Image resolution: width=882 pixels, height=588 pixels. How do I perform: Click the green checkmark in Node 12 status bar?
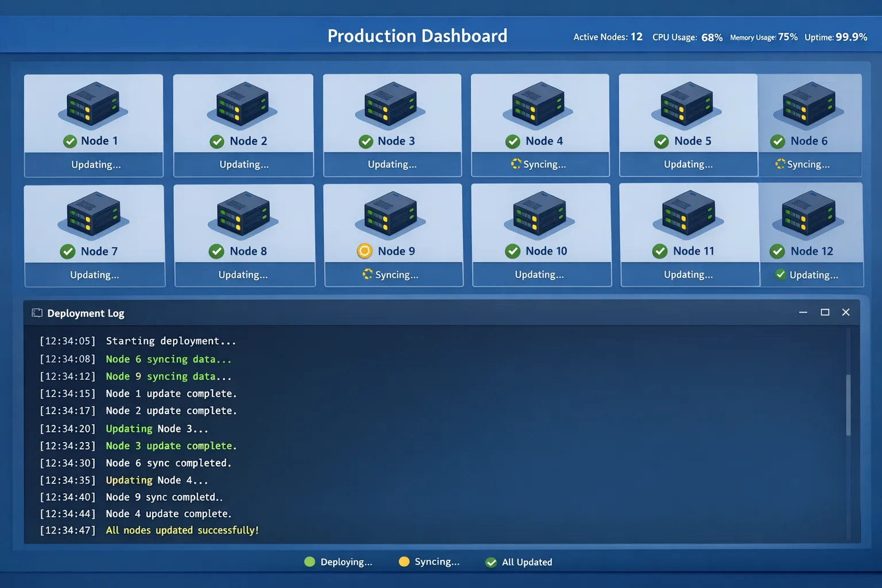780,274
